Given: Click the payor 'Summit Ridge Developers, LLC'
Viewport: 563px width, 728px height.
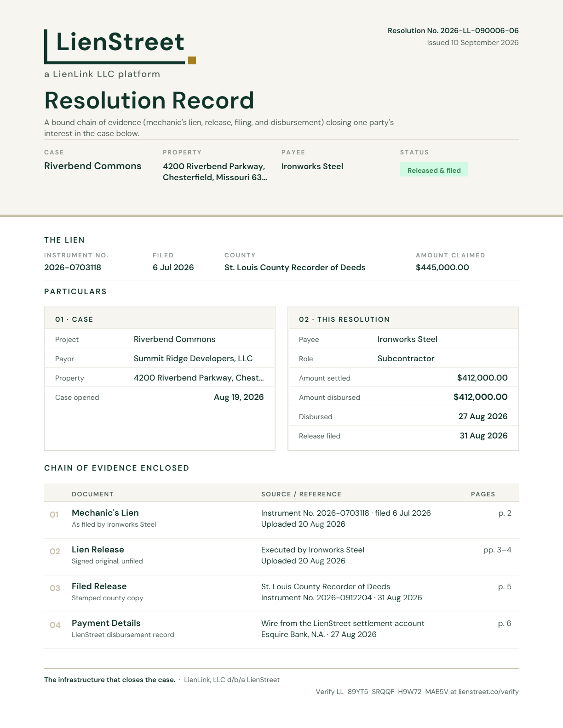Looking at the screenshot, I should pyautogui.click(x=193, y=358).
